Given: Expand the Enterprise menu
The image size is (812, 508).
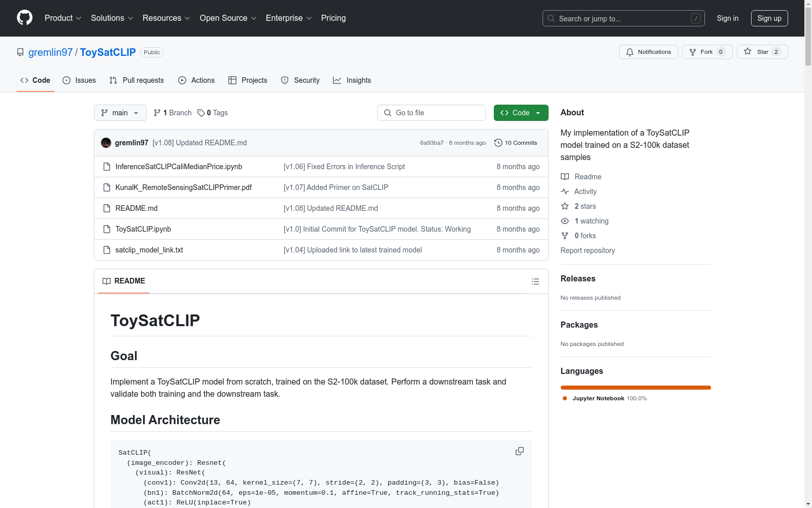Looking at the screenshot, I should tap(289, 18).
